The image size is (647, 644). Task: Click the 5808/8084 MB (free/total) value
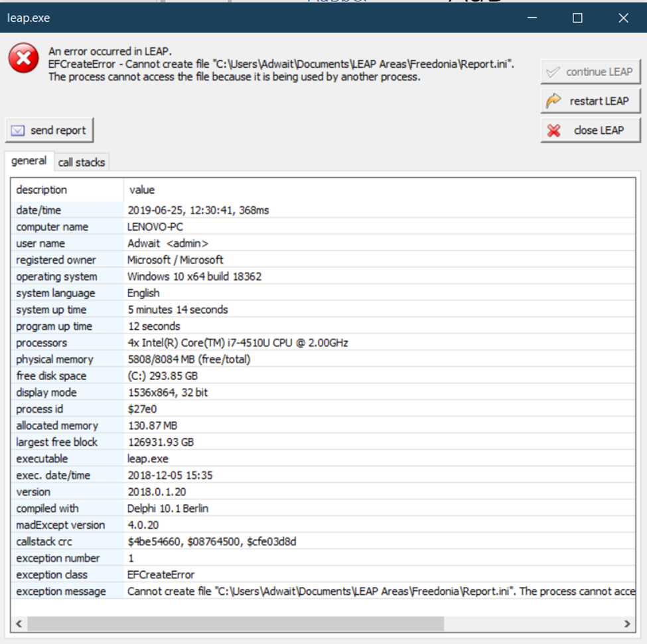click(x=189, y=359)
